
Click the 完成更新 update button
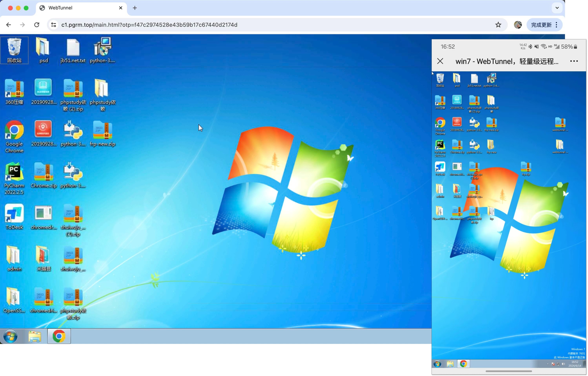(x=541, y=25)
